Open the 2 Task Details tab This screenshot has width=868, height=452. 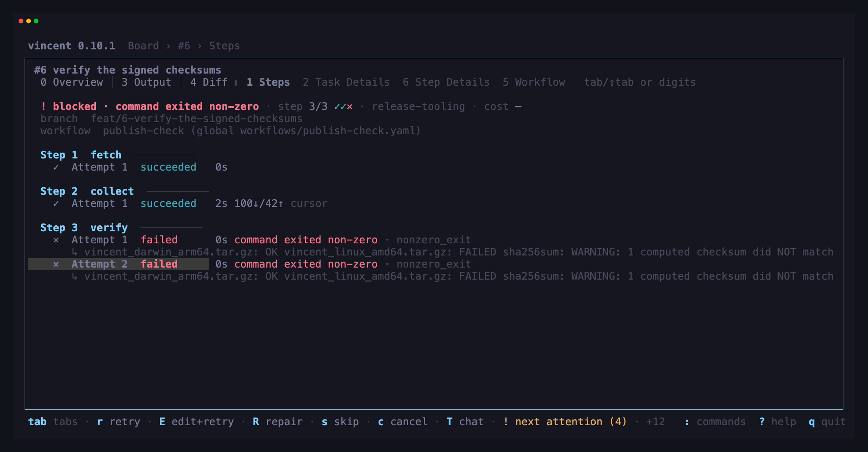coord(346,82)
